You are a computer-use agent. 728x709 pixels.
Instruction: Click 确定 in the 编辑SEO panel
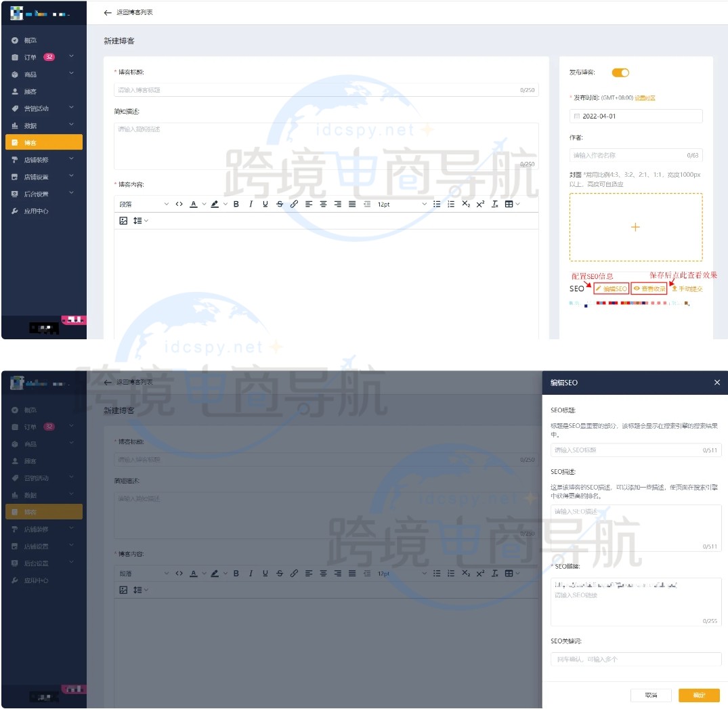pyautogui.click(x=699, y=695)
